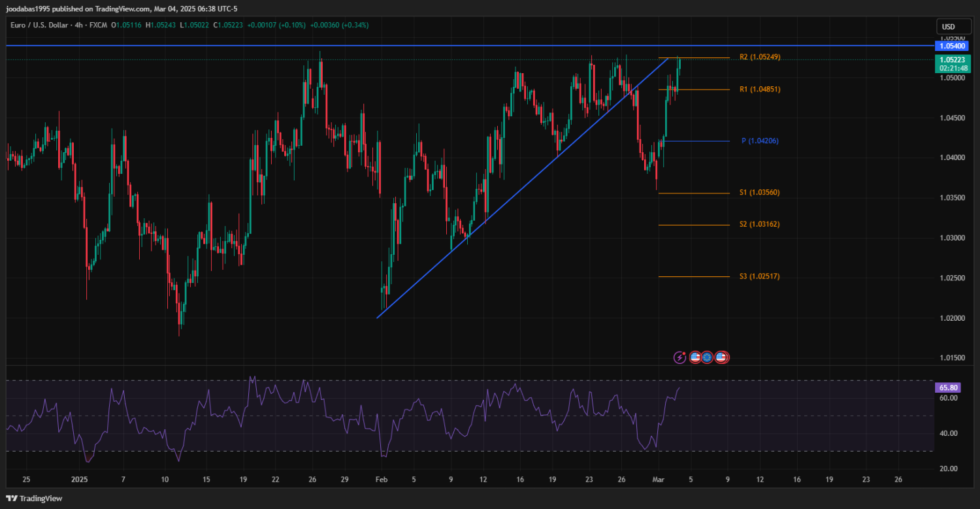Viewport: 980px width, 509px height.
Task: Click the 25 date label on the time axis
Action: point(26,480)
